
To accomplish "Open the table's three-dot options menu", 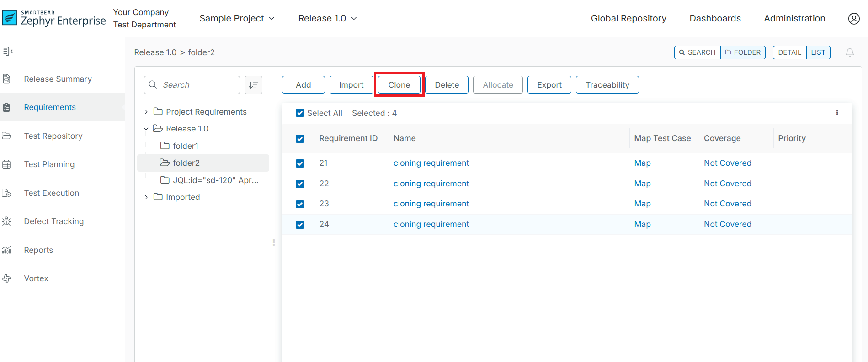I will 837,113.
